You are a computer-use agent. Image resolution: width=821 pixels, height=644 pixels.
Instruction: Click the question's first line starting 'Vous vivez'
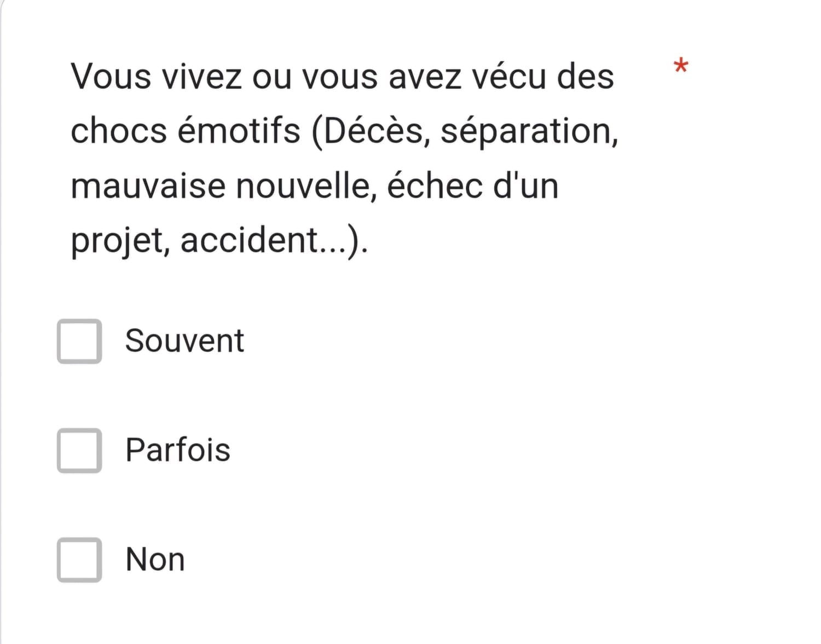point(343,76)
